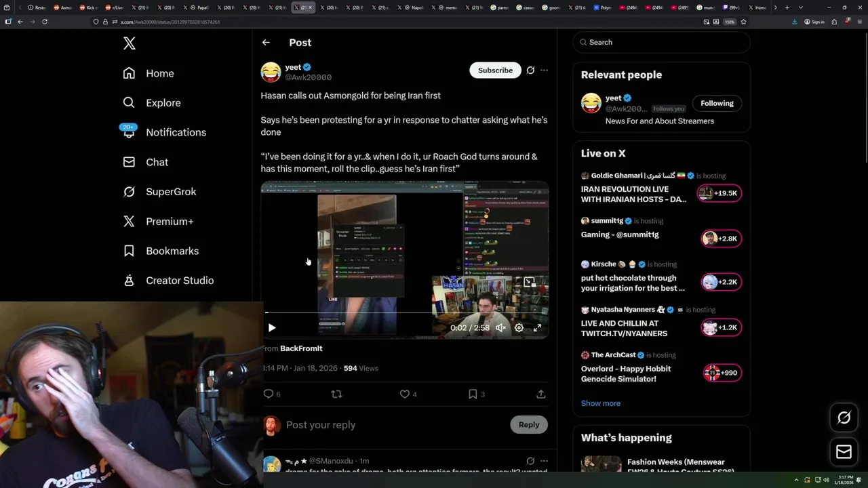Unmute the video with the speaker icon
The width and height of the screenshot is (868, 488).
point(500,328)
